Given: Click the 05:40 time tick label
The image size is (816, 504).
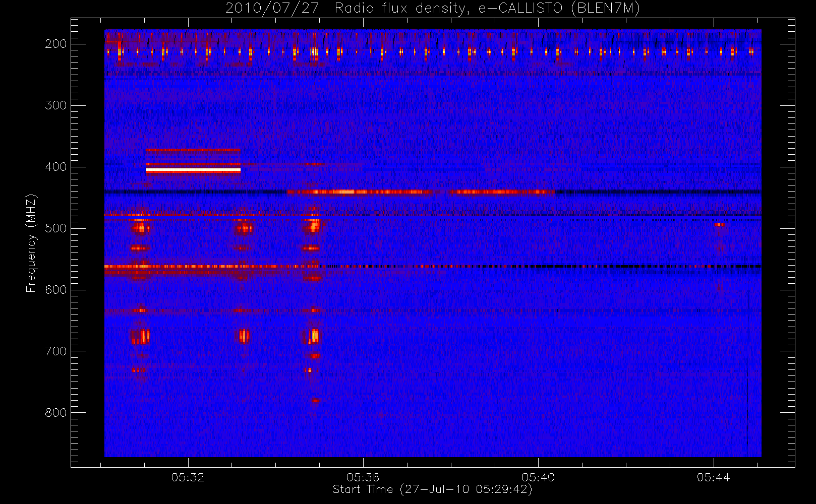Looking at the screenshot, I should [538, 477].
